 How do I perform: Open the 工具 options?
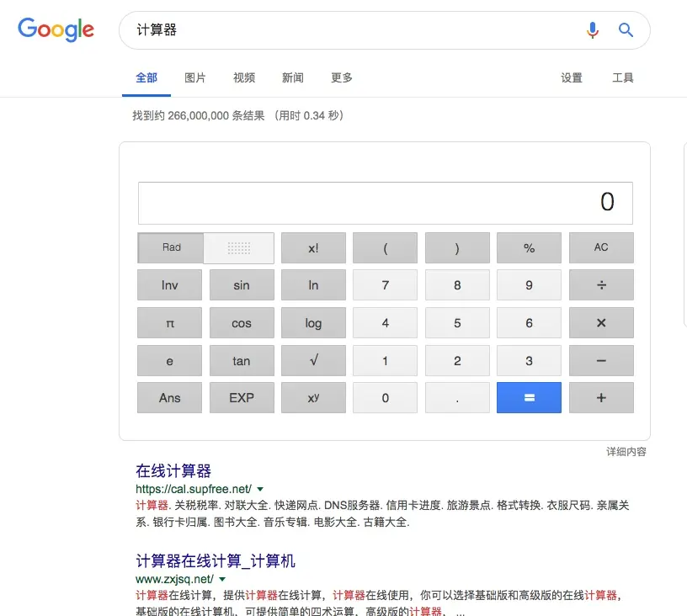623,78
